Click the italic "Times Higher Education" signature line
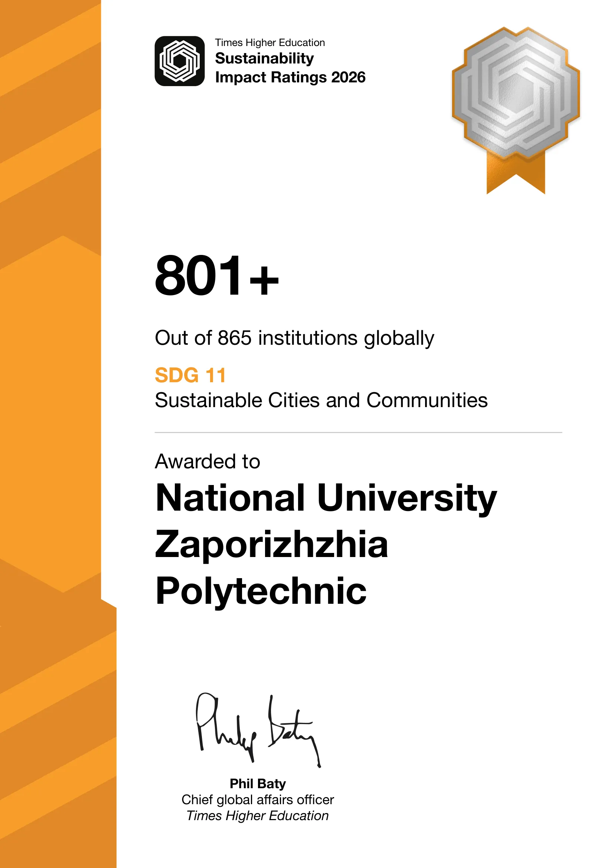Image resolution: width=614 pixels, height=868 pixels. (x=258, y=816)
